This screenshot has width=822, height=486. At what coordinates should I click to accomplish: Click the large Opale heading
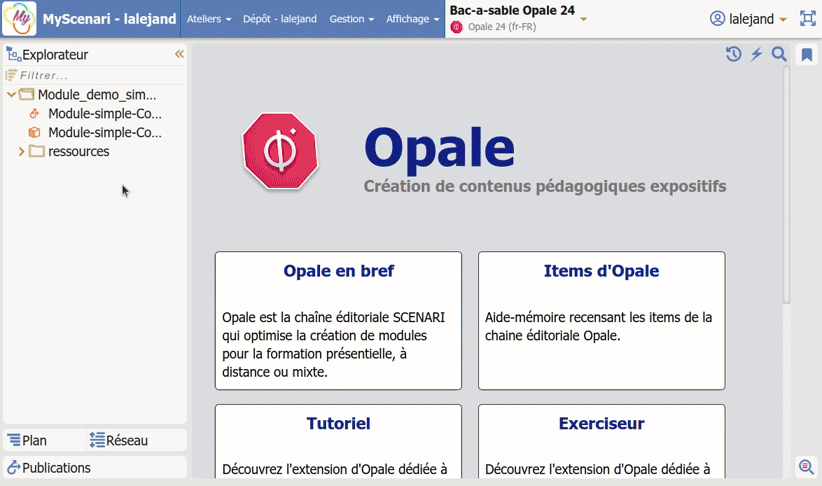tap(439, 148)
